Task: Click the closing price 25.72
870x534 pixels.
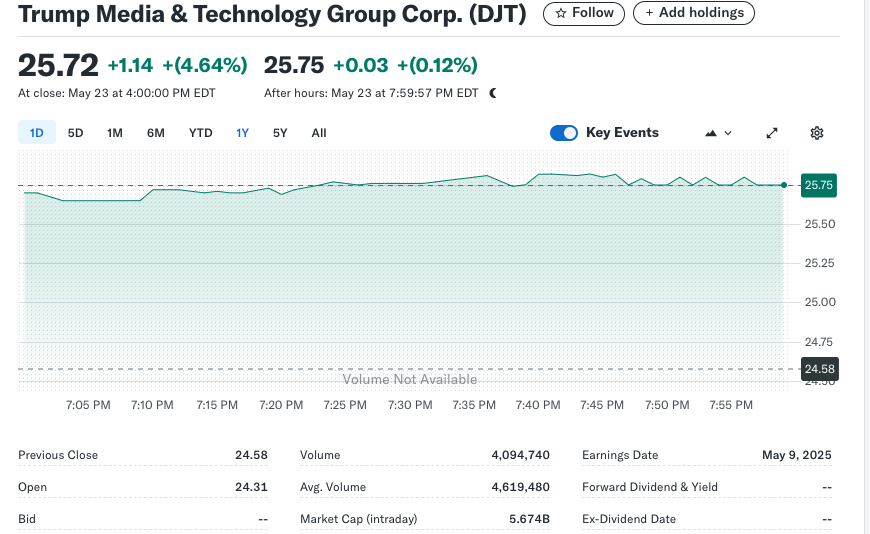Action: point(58,66)
